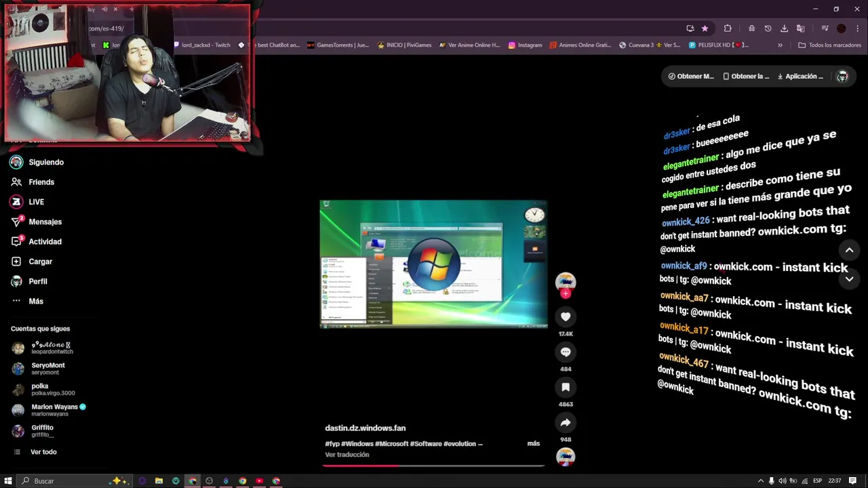This screenshot has width=868, height=488.
Task: Click install app icon in address bar
Action: click(690, 28)
